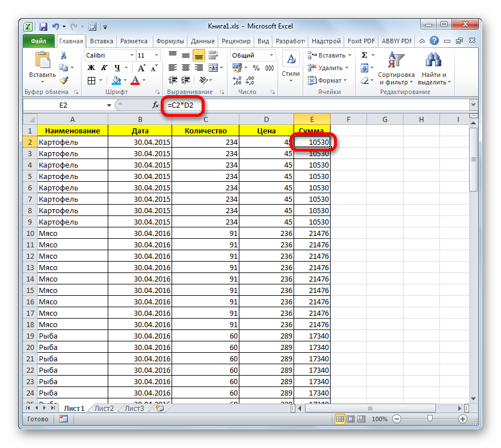
Task: Switch to the Формулы ribbon tab
Action: tap(170, 41)
